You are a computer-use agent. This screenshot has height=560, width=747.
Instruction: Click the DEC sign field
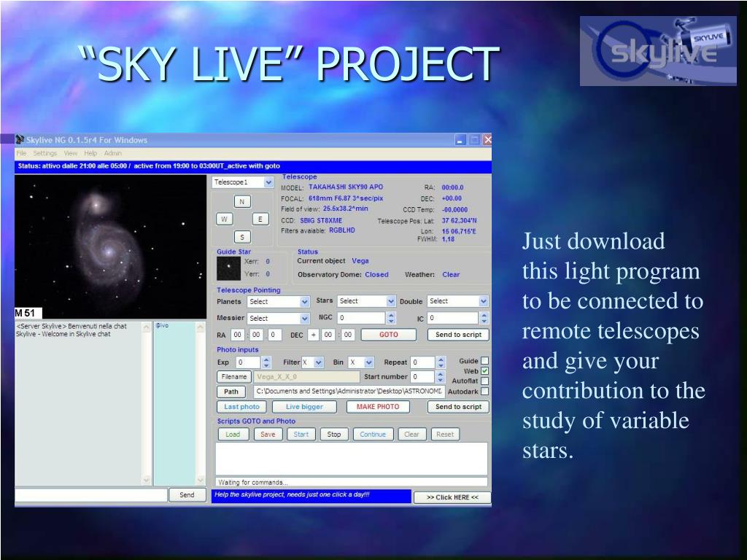pos(313,335)
